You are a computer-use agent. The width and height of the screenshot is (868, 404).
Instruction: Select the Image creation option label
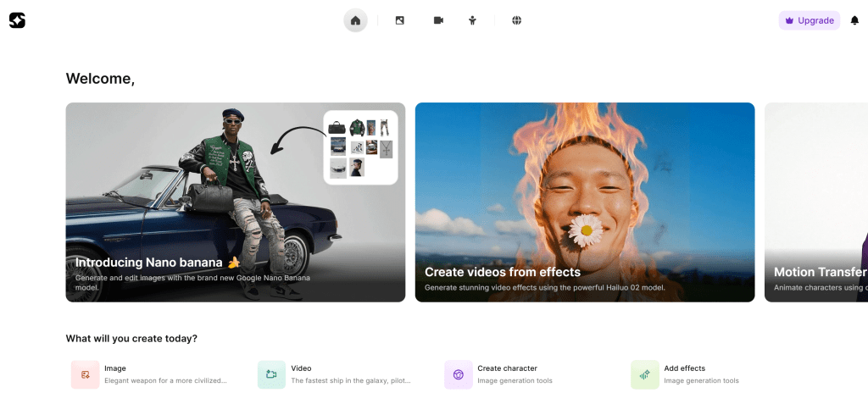115,368
